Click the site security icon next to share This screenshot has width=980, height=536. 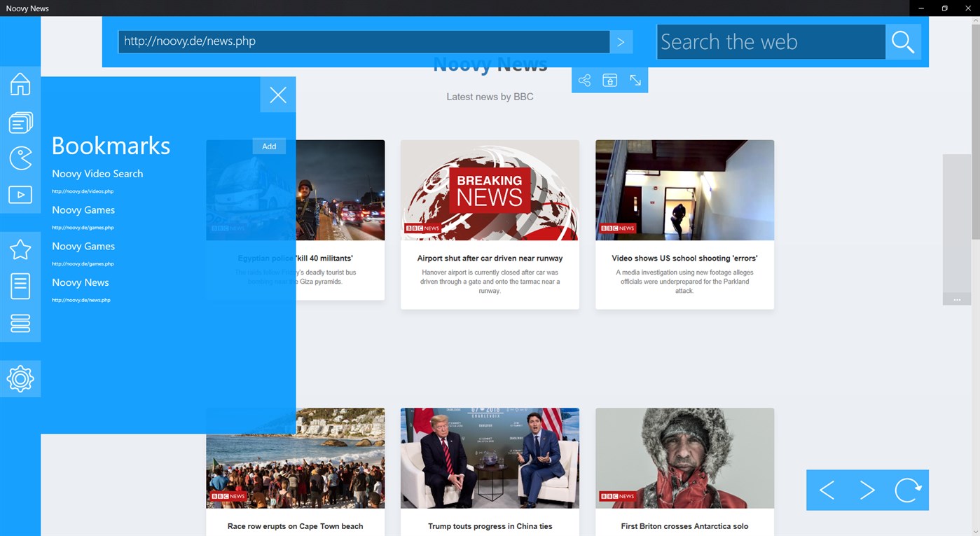tap(609, 80)
